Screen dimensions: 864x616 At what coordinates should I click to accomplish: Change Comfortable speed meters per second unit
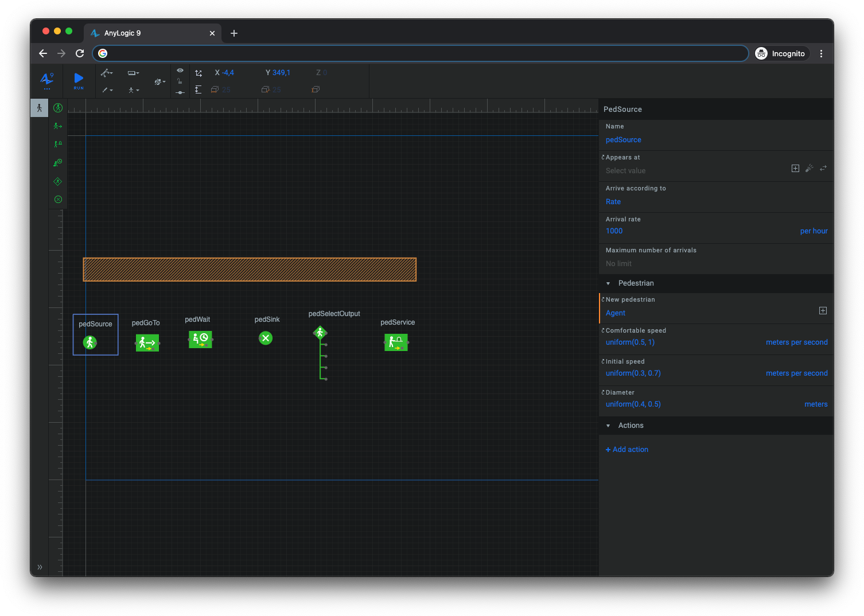coord(796,342)
